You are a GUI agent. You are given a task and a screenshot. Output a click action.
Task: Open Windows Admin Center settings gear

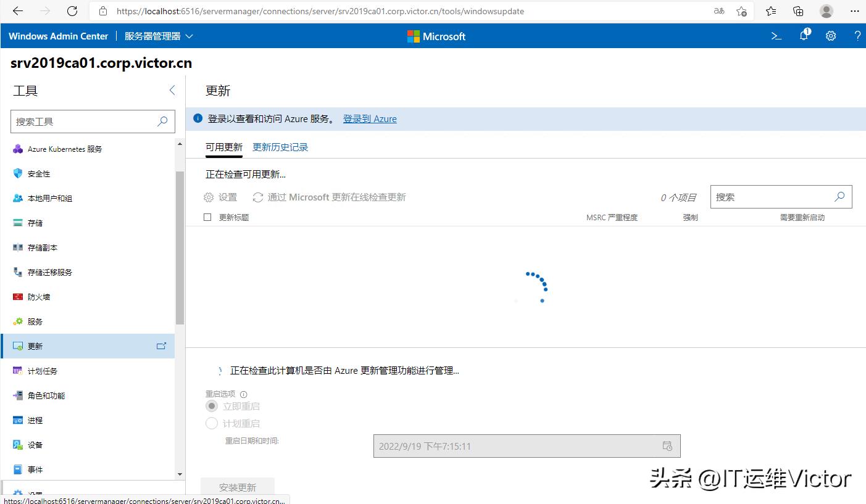830,36
